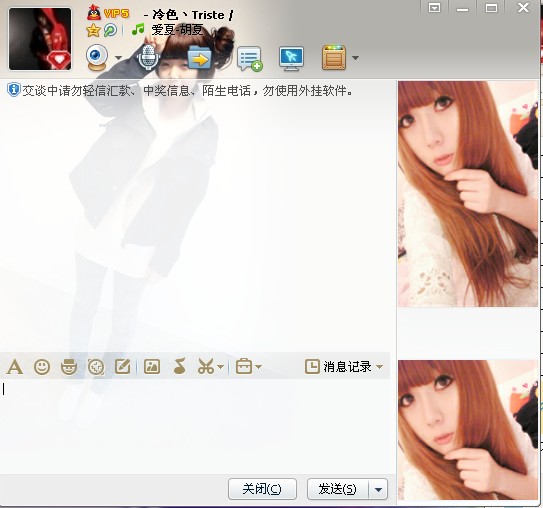The width and height of the screenshot is (543, 508).
Task: Send a window shake nudge
Action: [96, 367]
